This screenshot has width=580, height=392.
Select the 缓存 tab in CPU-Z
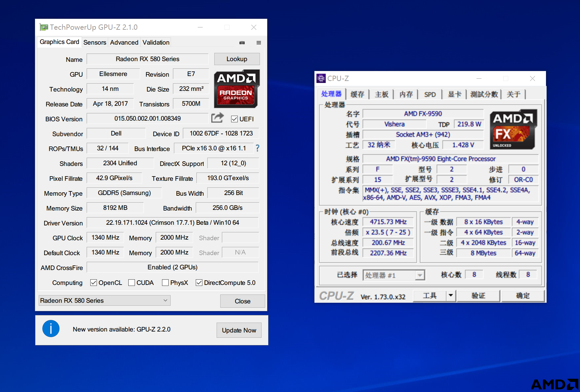(357, 95)
